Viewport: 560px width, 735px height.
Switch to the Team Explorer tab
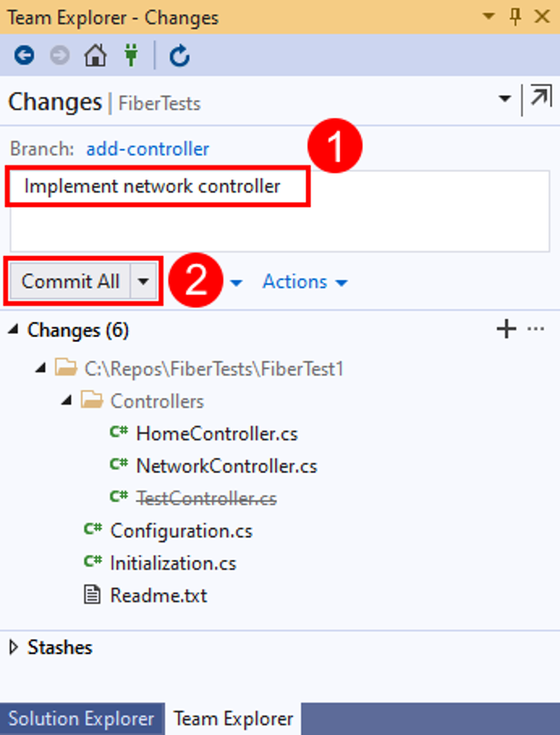coord(233,718)
